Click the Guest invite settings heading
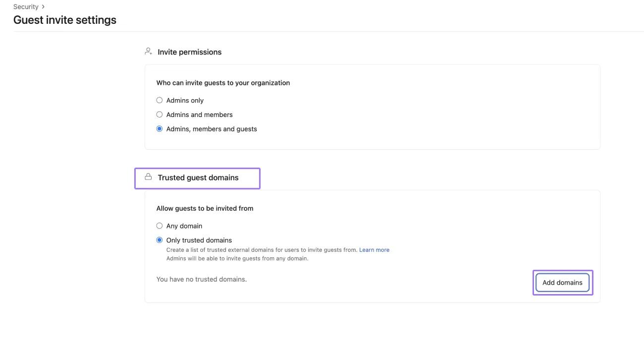Screen dimensions: 644x361 pos(64,19)
